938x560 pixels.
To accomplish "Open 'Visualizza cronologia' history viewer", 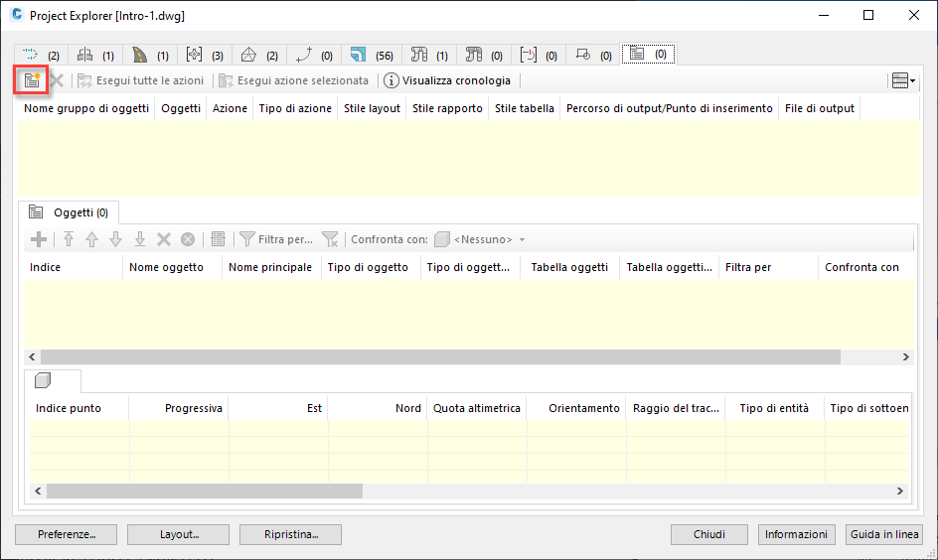I will coord(447,80).
